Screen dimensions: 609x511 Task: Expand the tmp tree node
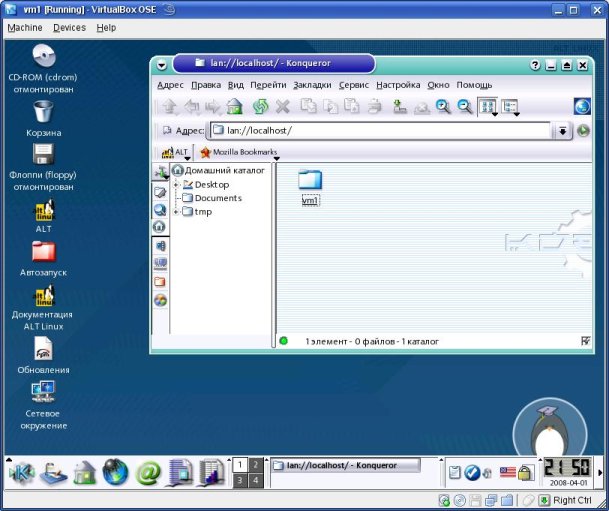pyautogui.click(x=176, y=212)
